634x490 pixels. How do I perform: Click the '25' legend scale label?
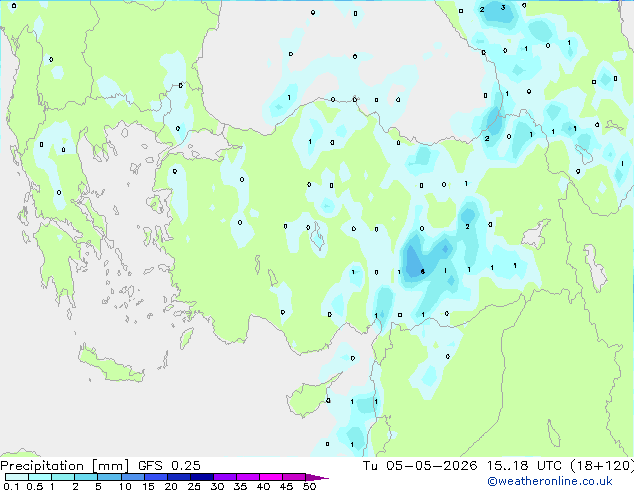[194, 486]
